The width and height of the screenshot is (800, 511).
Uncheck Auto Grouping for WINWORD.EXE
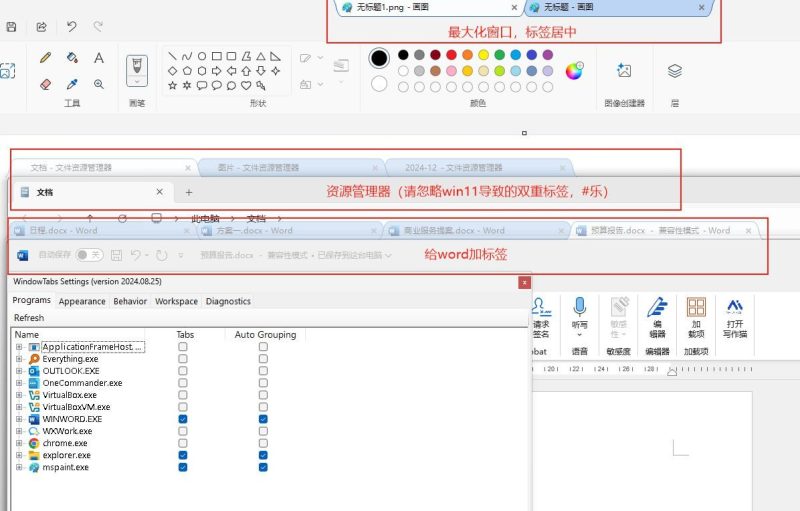click(x=263, y=419)
